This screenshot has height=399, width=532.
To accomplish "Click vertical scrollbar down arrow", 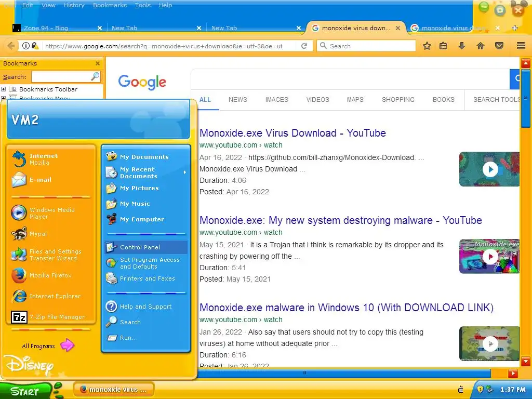I will (526, 361).
